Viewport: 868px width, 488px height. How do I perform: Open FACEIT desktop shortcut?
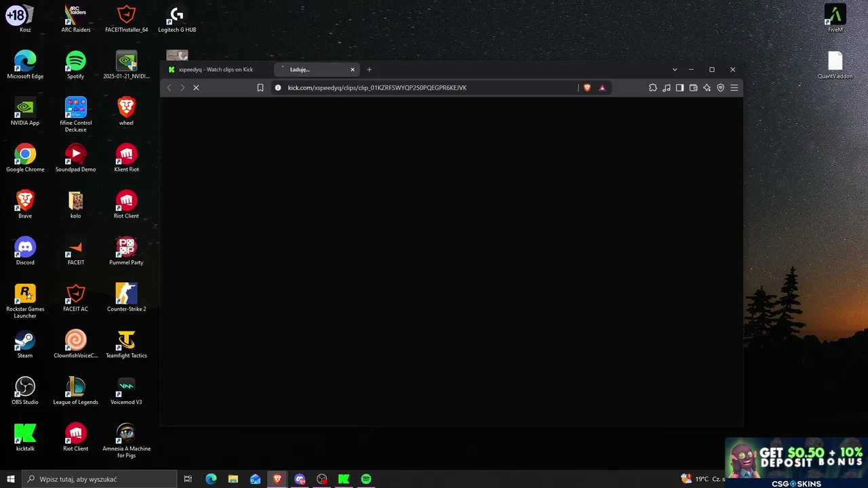(76, 251)
